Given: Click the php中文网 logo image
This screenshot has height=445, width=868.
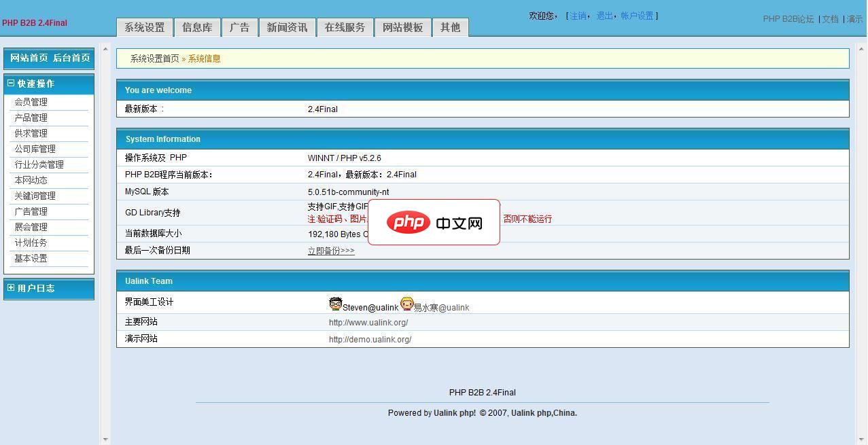Looking at the screenshot, I should 434,222.
